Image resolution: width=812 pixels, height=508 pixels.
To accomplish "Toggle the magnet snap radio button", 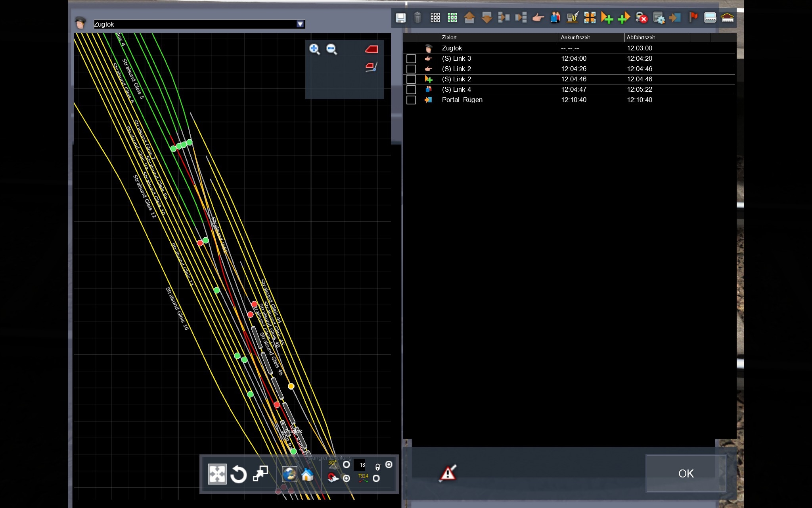I will pyautogui.click(x=347, y=478).
